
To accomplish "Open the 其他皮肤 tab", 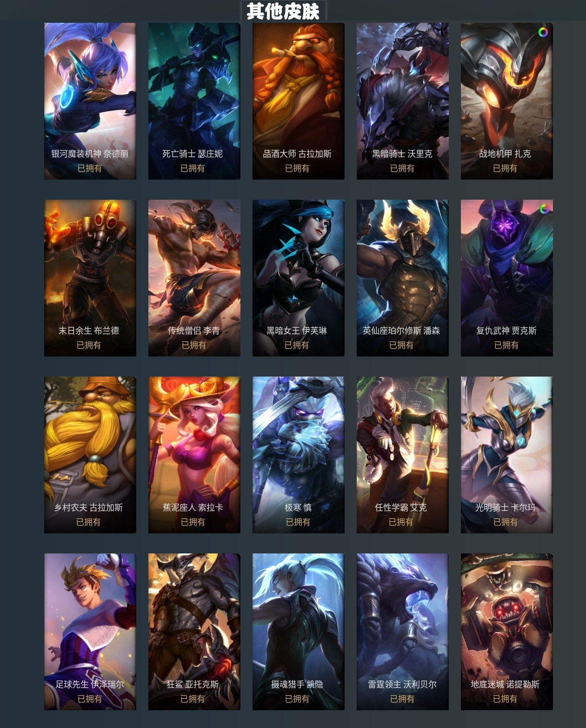I will click(283, 11).
